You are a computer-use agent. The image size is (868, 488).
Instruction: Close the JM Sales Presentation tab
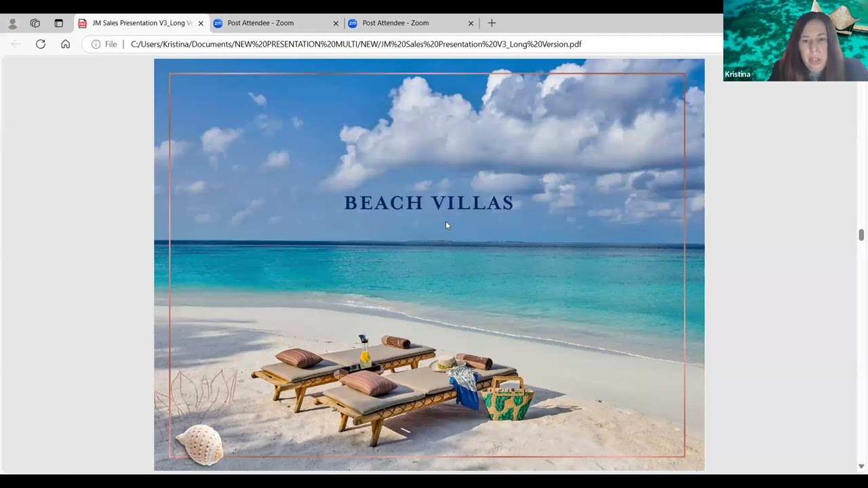point(201,23)
